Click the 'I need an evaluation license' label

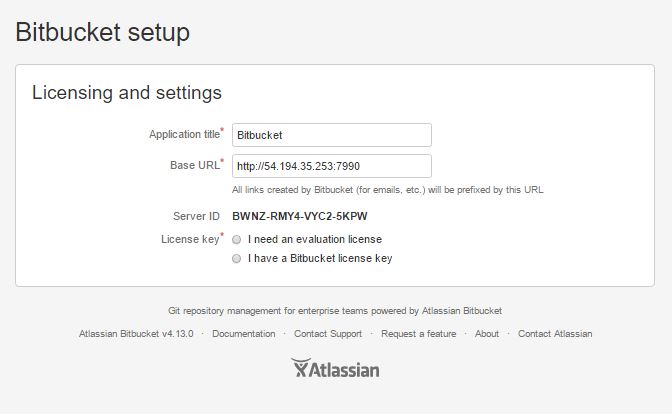coord(315,240)
